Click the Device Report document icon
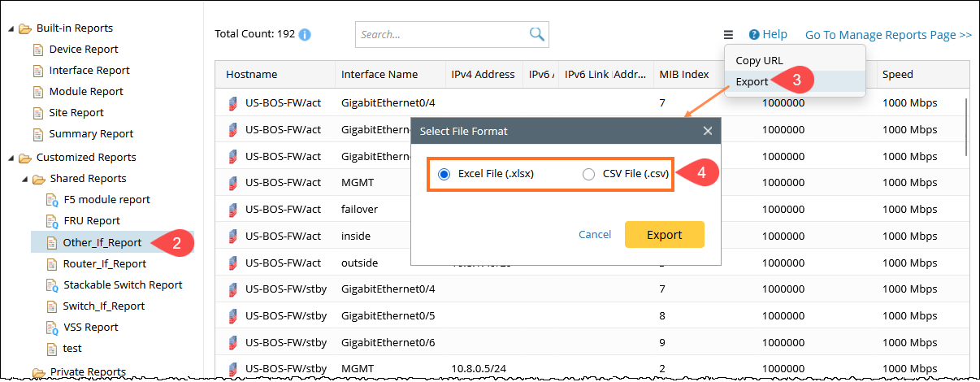The width and height of the screenshot is (980, 382). click(37, 50)
